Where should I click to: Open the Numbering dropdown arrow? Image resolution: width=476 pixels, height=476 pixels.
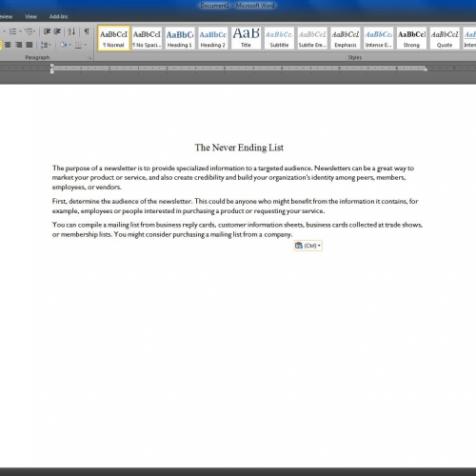20,31
